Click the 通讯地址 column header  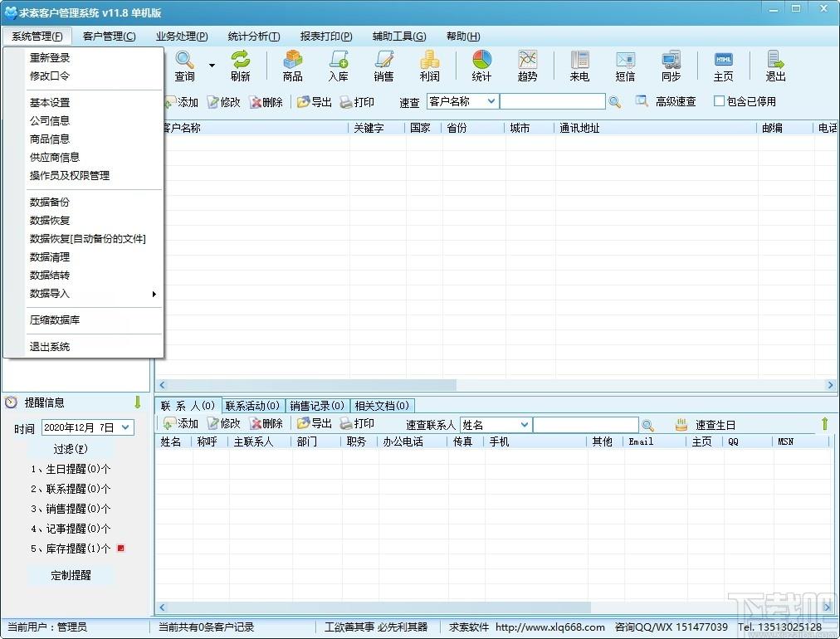tap(657, 128)
